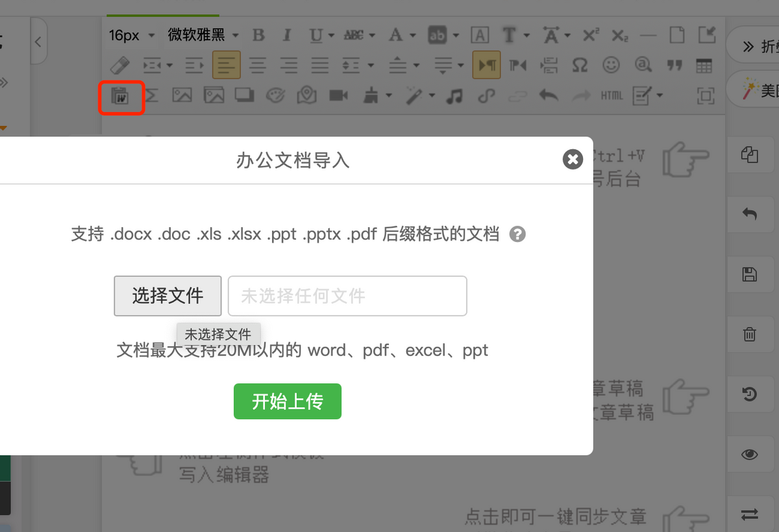Click the undo arrow in right sidebar
The image size is (779, 532).
pos(749,214)
